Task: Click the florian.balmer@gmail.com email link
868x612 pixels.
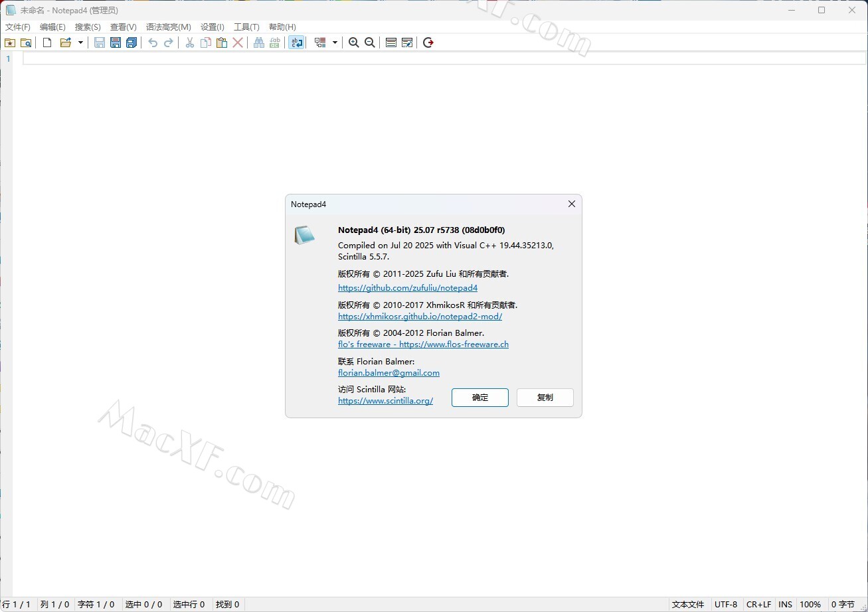Action: [x=389, y=373]
